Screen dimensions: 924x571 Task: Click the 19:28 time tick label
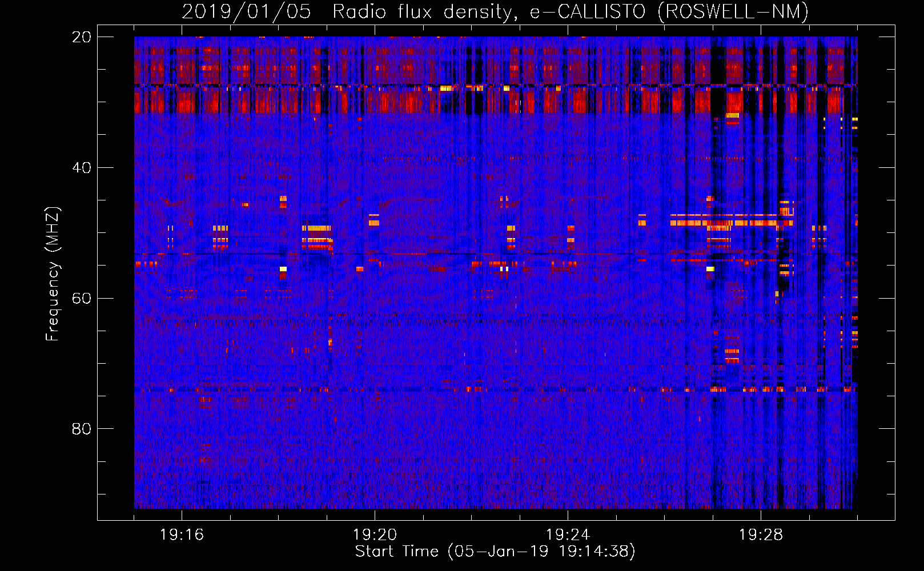tap(761, 535)
